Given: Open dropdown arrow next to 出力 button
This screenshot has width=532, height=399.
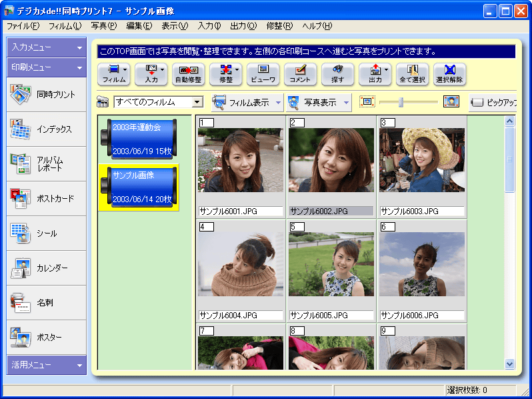Looking at the screenshot, I should point(387,69).
